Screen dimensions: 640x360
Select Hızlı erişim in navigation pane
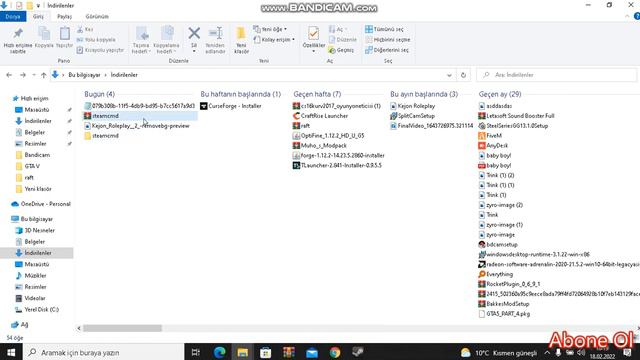(35, 98)
